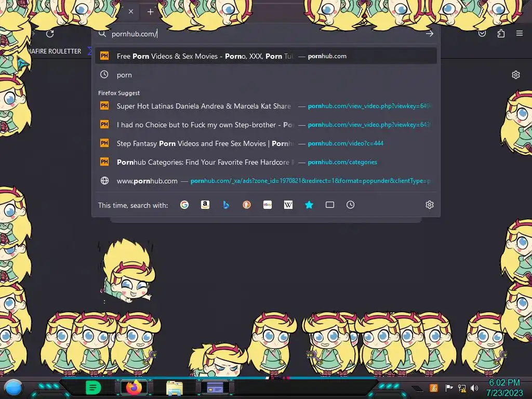Click the Windows Start orb
Viewport: 532px width, 399px height.
coord(13,388)
